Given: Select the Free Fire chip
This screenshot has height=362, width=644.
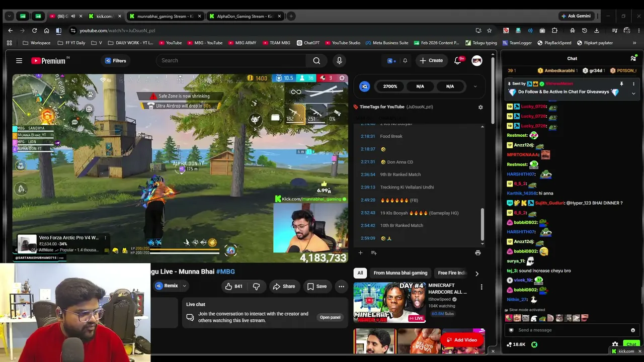Looking at the screenshot, I should [x=452, y=273].
